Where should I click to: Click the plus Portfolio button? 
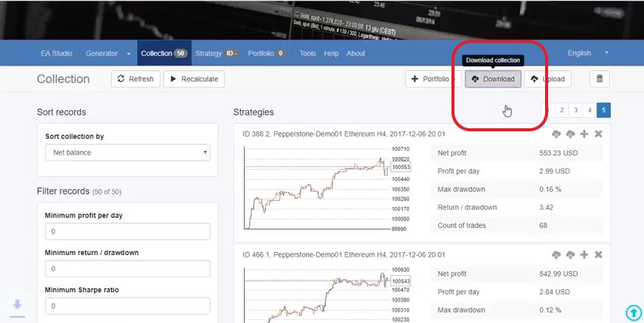[x=433, y=78]
